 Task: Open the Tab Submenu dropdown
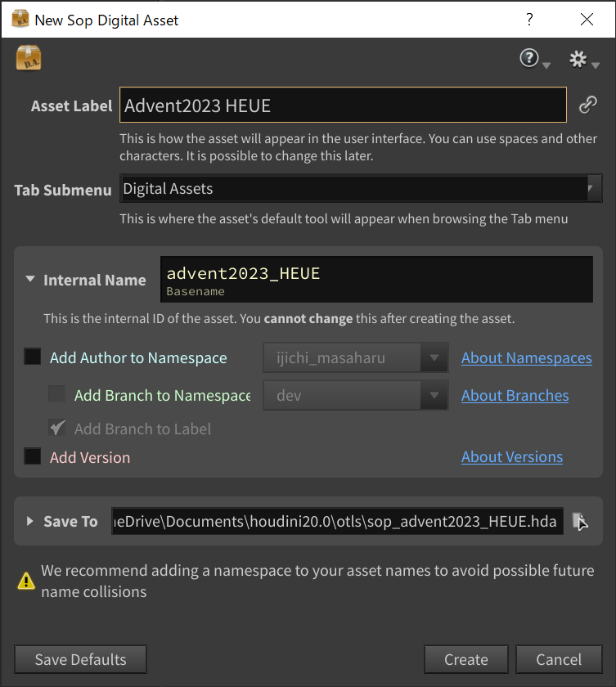361,189
